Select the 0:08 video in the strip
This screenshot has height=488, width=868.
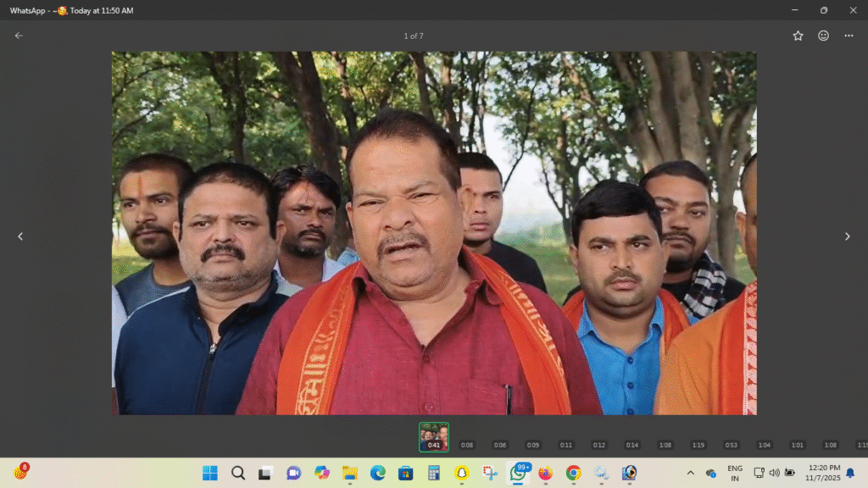coord(467,445)
